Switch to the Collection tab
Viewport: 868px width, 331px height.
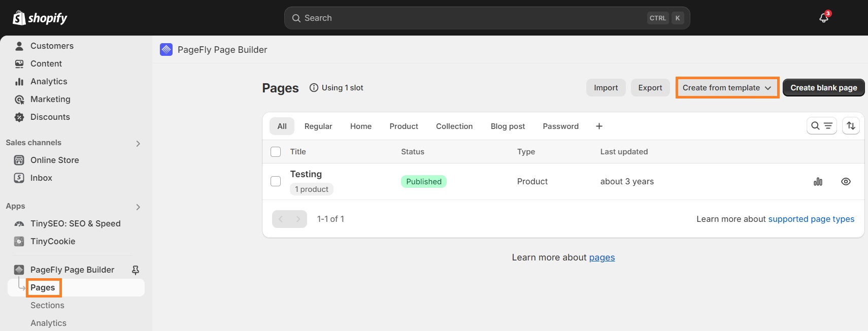454,126
